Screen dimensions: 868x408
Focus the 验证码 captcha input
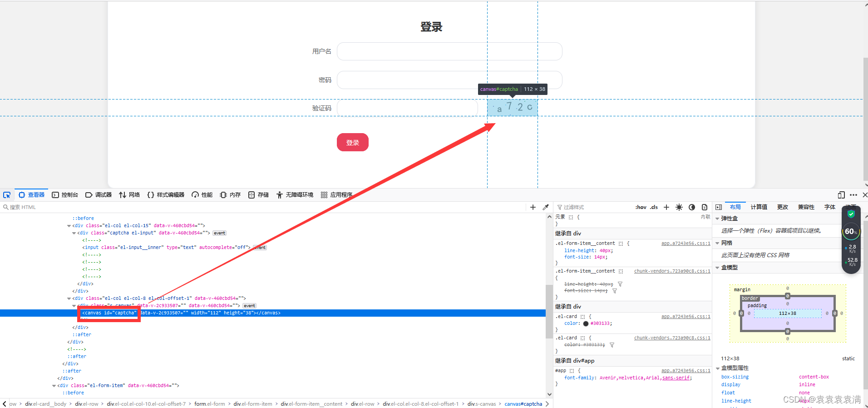(407, 108)
